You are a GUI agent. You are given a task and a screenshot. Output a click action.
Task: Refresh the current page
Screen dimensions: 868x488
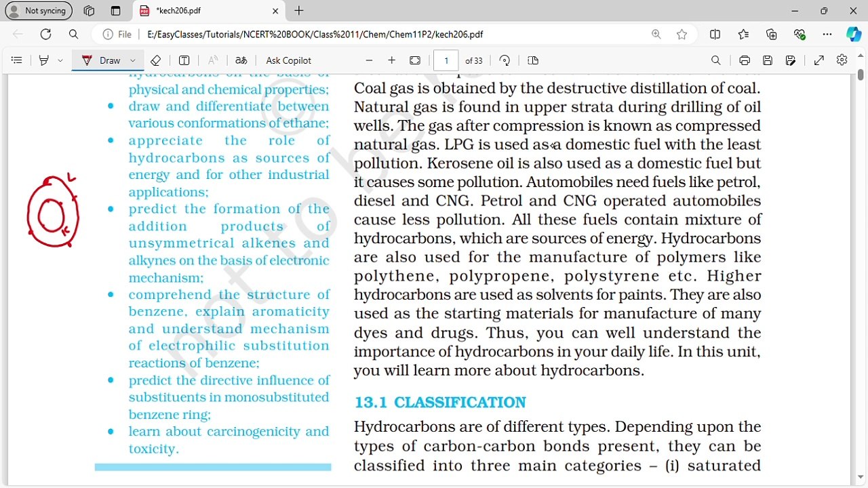(x=45, y=35)
